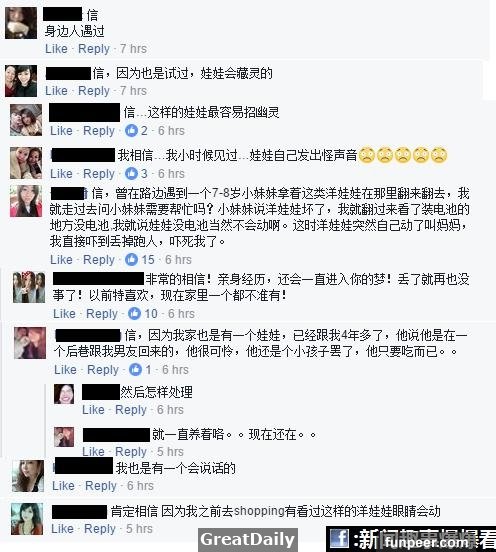Click the like icon showing 3 reactions
The width and height of the screenshot is (496, 552).
(131, 173)
